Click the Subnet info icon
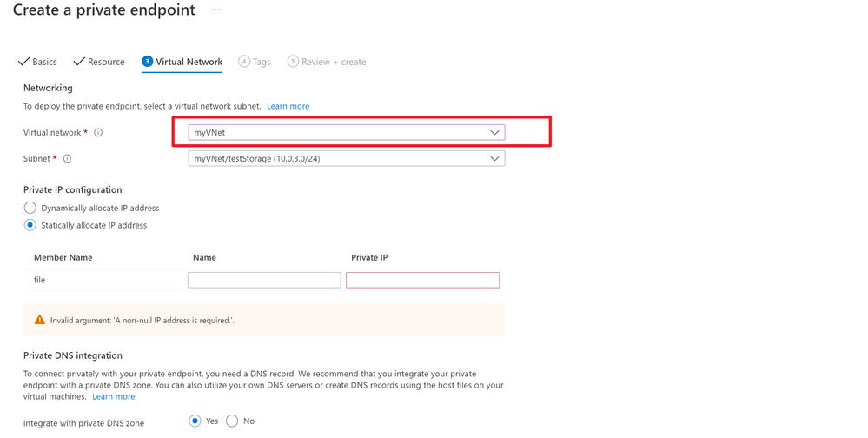868x438 pixels. coord(67,159)
